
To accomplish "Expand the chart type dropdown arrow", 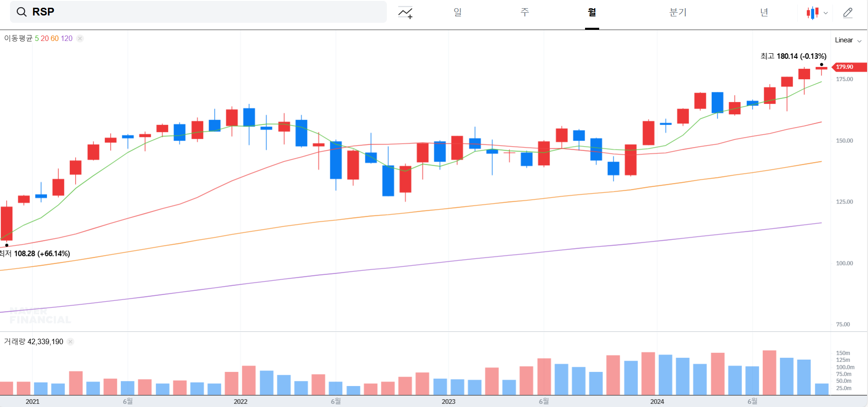I will coord(826,13).
